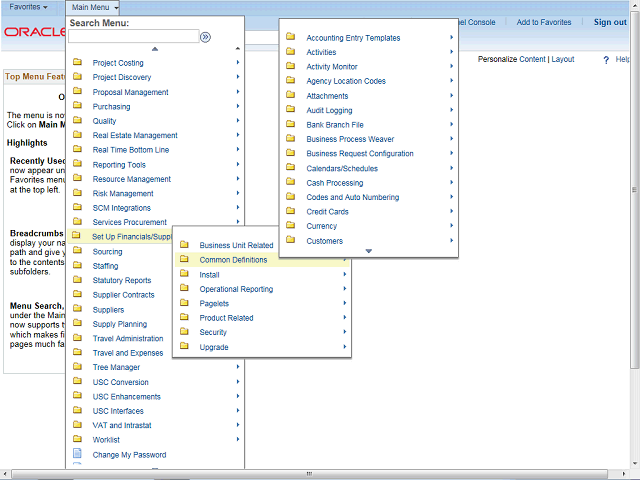
Task: Click the folder icon next to Activity Monitor
Action: 291,66
